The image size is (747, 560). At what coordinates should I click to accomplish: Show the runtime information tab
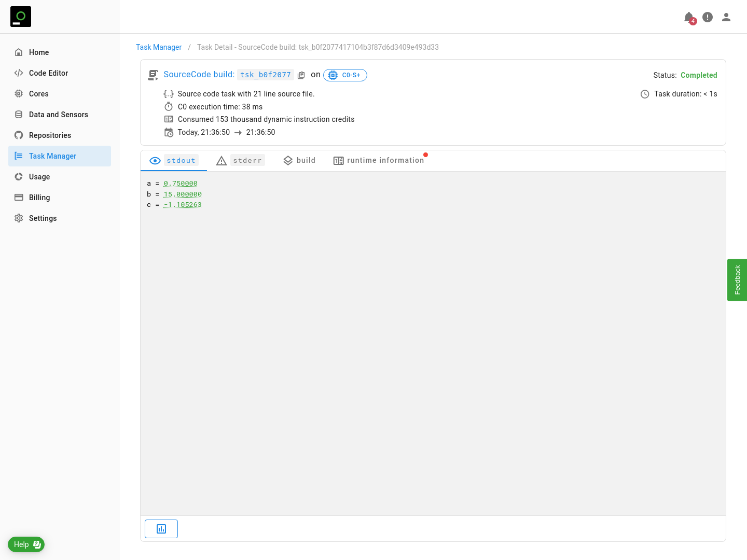(x=379, y=161)
